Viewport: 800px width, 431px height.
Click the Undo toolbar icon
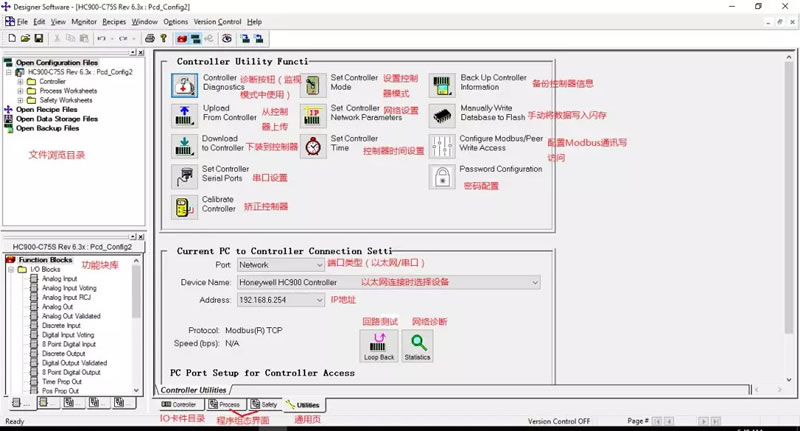(x=102, y=38)
